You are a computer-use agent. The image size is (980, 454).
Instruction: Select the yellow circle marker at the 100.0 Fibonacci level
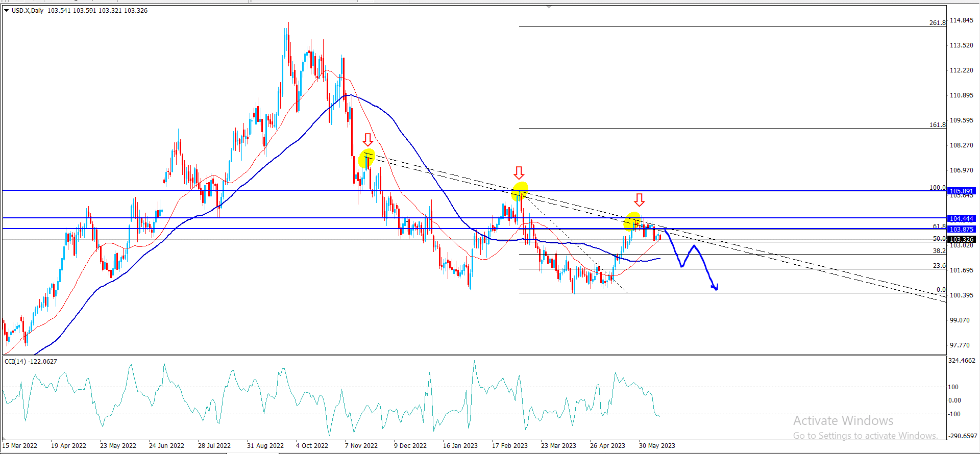[520, 191]
